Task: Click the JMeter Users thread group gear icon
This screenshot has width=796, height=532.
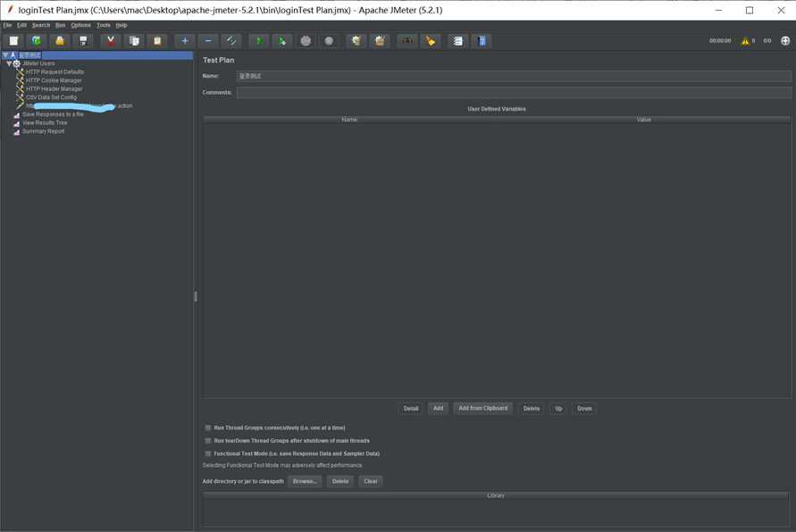Action: coord(17,64)
